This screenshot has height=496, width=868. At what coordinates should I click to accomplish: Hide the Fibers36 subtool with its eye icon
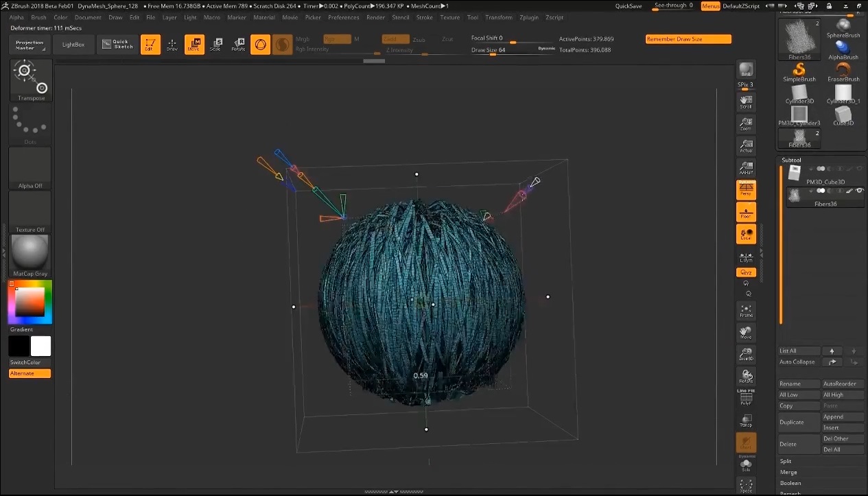859,190
